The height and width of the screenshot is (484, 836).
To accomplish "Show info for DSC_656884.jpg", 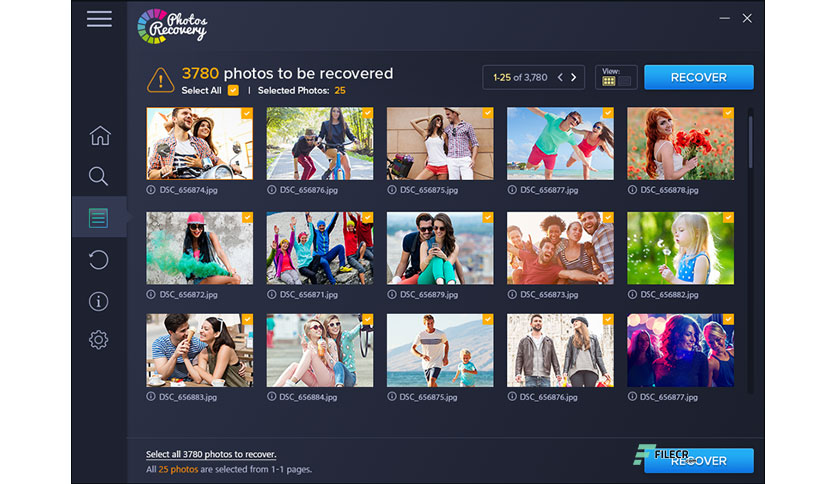I will (x=271, y=397).
